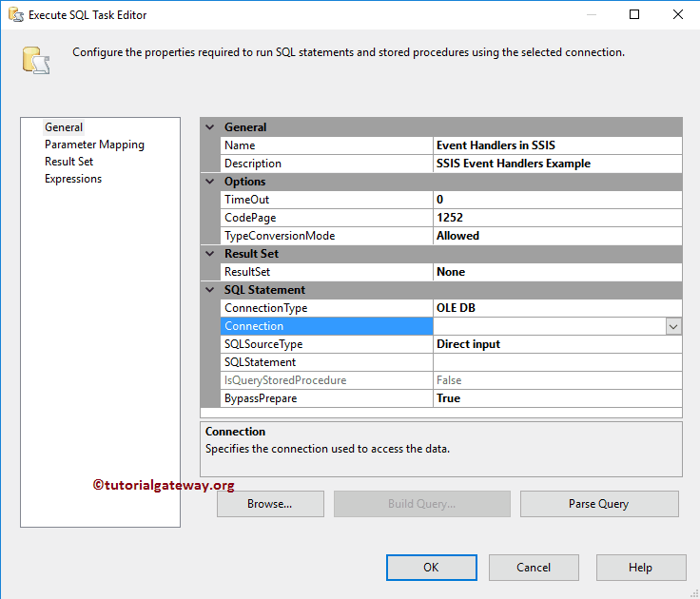Select the SQLSourceType property label

pos(326,344)
